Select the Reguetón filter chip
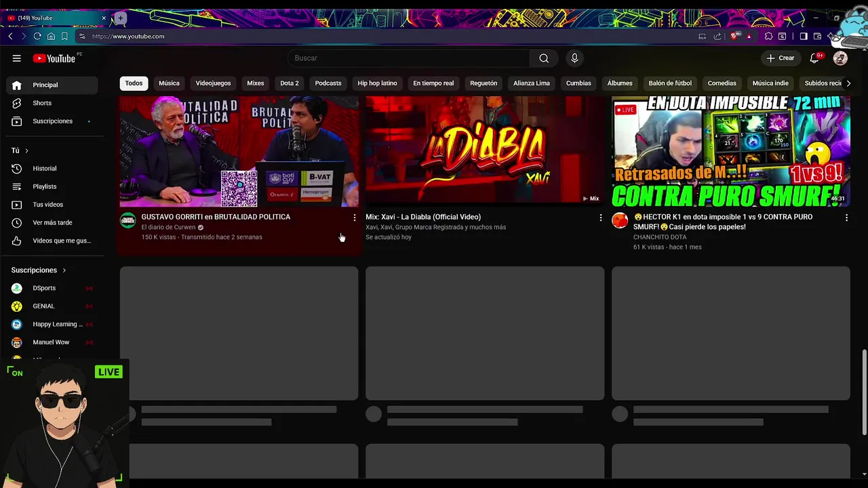Image resolution: width=868 pixels, height=488 pixels. tap(484, 83)
